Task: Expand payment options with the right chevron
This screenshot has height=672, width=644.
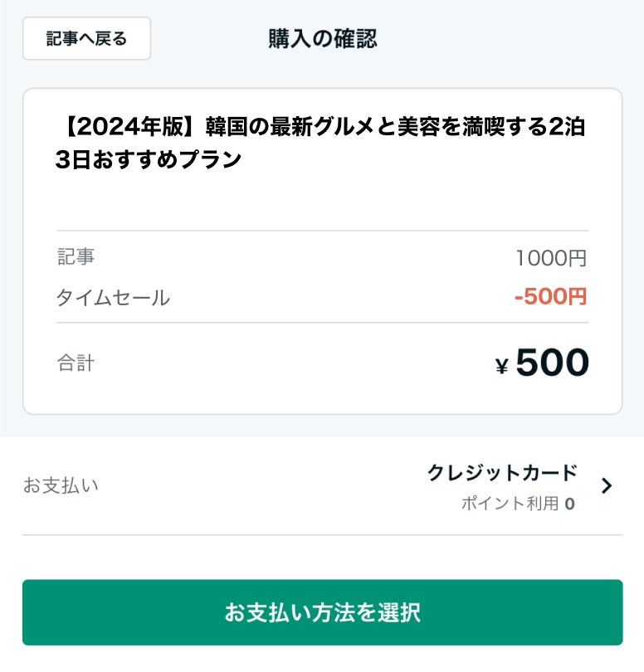Action: click(607, 486)
